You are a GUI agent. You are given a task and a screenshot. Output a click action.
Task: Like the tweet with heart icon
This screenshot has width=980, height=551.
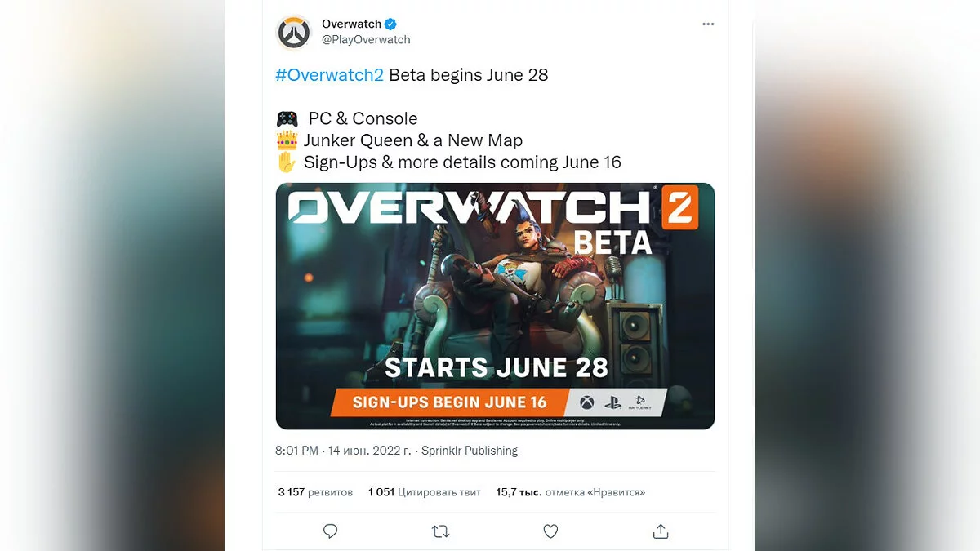click(550, 531)
